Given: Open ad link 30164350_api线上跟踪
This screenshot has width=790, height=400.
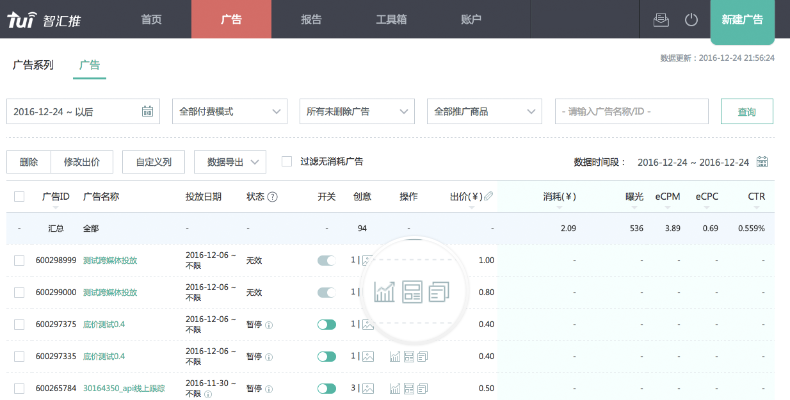Looking at the screenshot, I should [124, 388].
